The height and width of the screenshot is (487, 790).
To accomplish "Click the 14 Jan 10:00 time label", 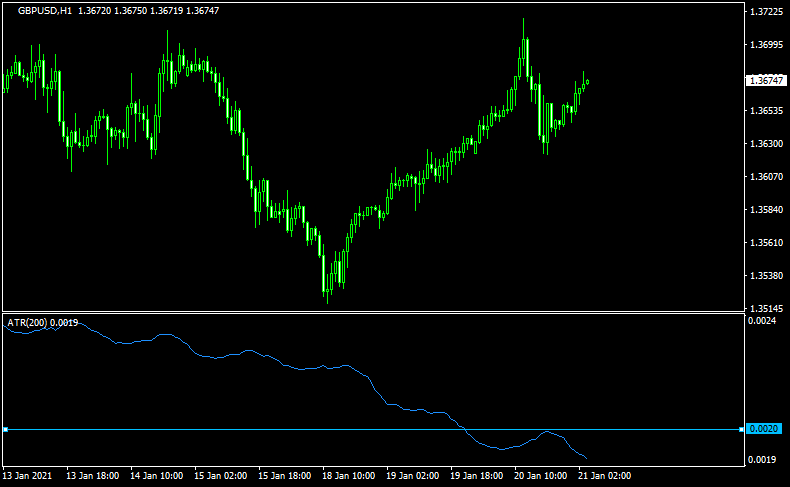I will [x=157, y=476].
